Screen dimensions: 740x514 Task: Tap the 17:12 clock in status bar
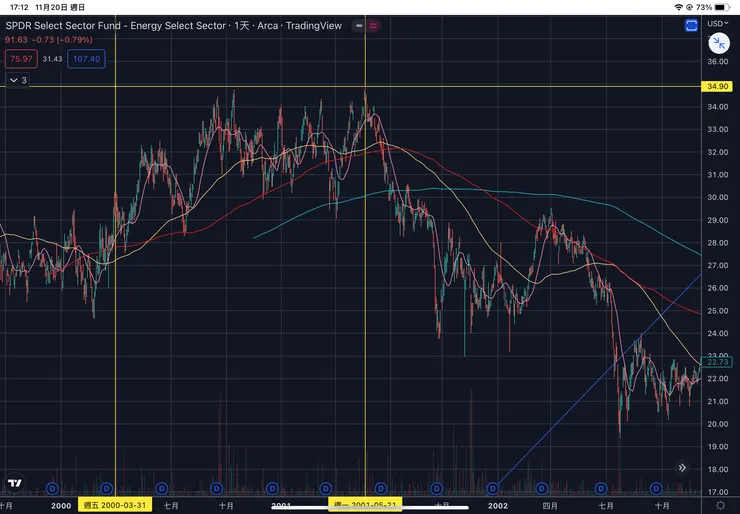pos(18,7)
